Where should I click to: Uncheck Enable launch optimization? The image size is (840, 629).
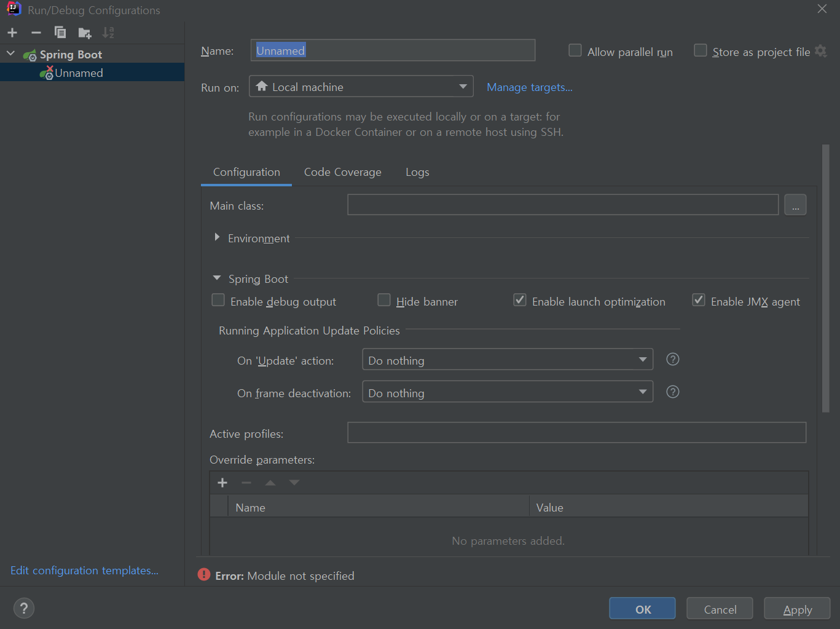[520, 300]
